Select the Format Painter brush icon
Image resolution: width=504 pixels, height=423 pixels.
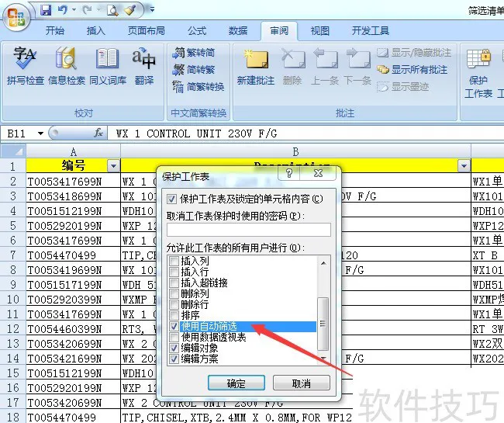point(130,10)
